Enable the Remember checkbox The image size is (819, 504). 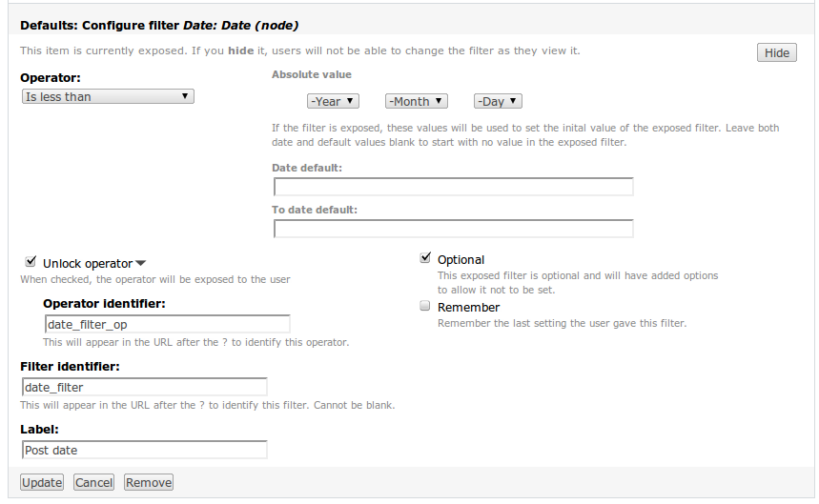(425, 307)
